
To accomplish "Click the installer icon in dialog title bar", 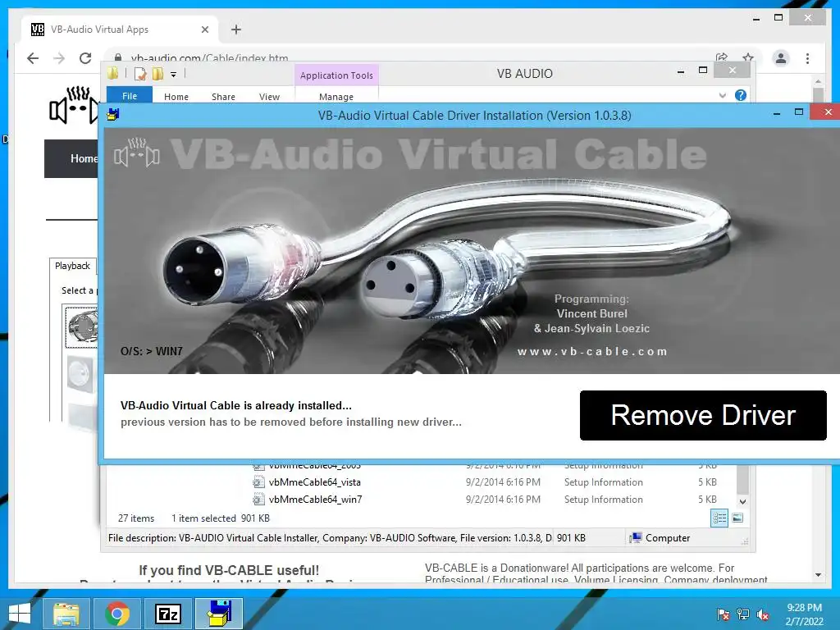I will coord(112,114).
